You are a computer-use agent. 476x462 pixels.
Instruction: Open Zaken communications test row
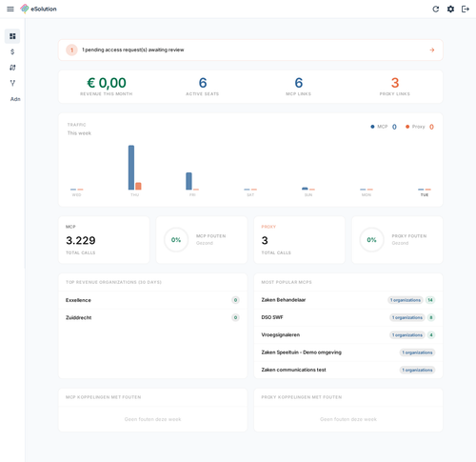pos(348,370)
